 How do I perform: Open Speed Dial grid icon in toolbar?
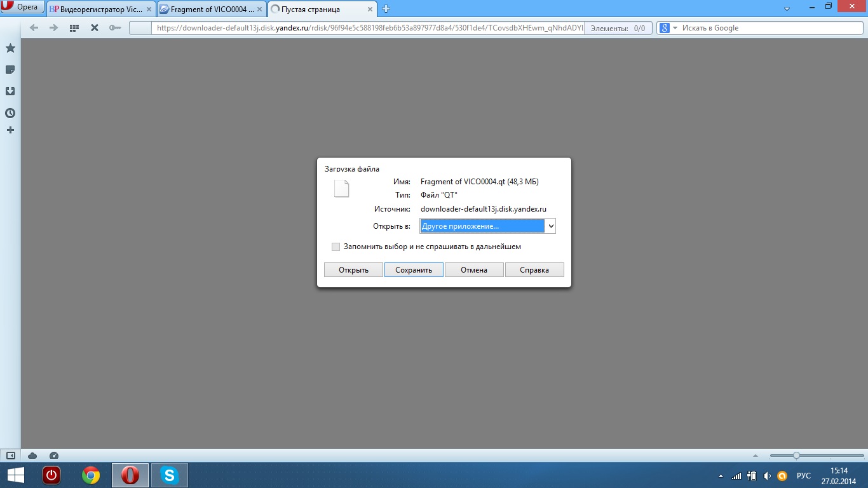click(74, 28)
